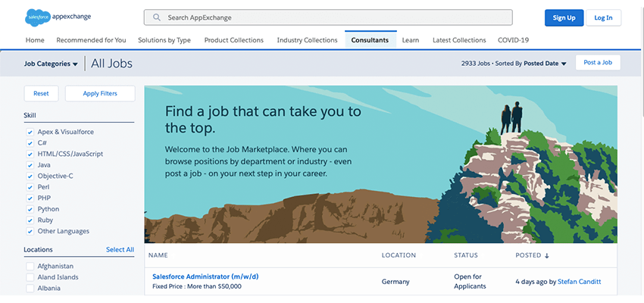Image resolution: width=644 pixels, height=303 pixels.
Task: Uncheck the Ruby skill checkbox
Action: point(30,220)
